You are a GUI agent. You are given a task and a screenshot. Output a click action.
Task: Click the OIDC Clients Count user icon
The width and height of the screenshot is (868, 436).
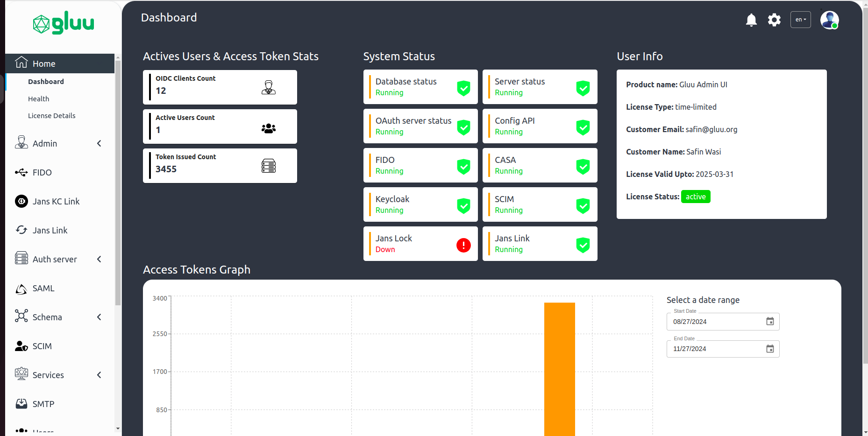(269, 87)
